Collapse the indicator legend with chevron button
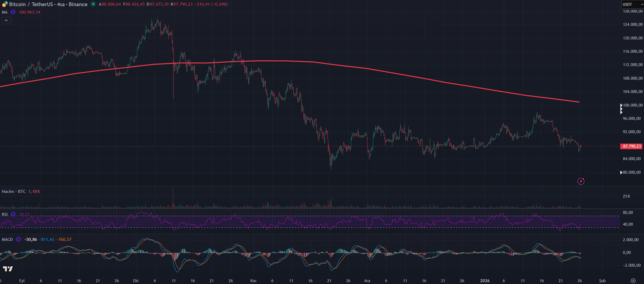This screenshot has height=284, width=644. pyautogui.click(x=6, y=21)
